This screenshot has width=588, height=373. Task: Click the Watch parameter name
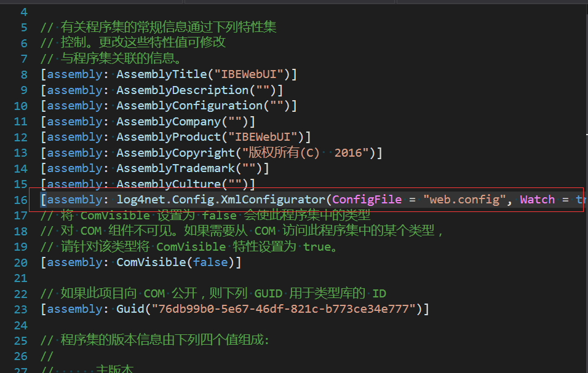[x=538, y=200]
